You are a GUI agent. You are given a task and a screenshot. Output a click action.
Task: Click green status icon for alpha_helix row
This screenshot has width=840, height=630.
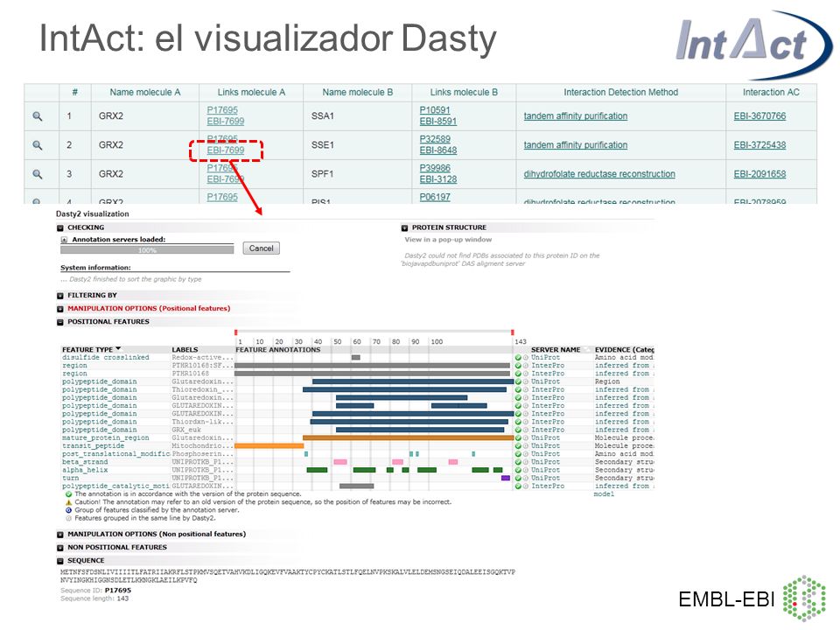(x=518, y=470)
